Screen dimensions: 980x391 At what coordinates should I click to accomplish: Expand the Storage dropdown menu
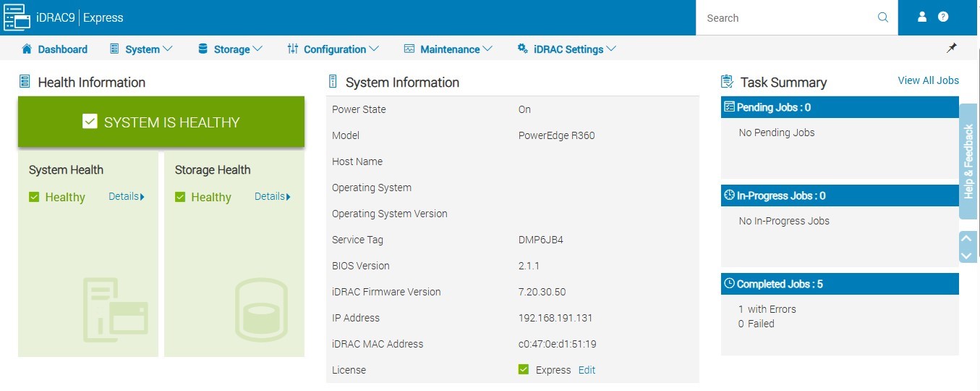pyautogui.click(x=257, y=49)
